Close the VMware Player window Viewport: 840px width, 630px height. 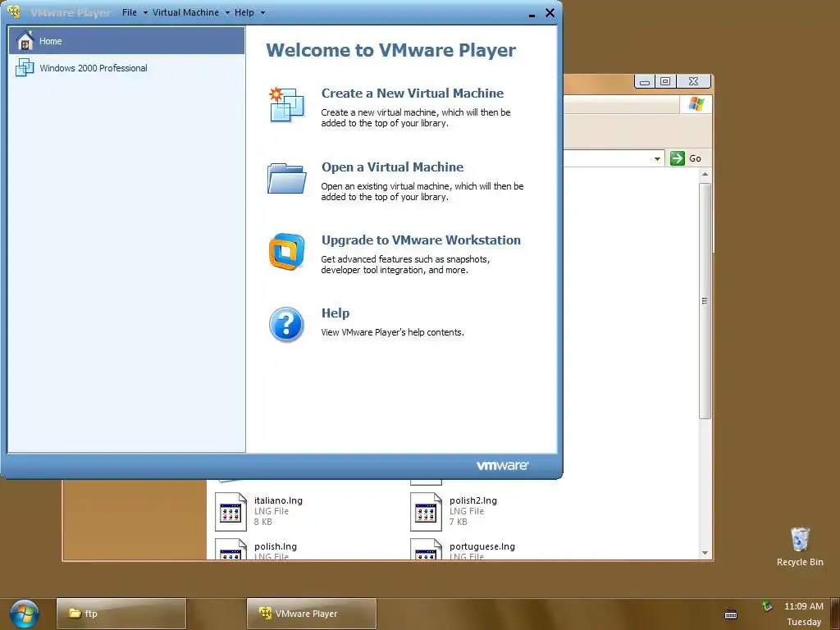(550, 13)
